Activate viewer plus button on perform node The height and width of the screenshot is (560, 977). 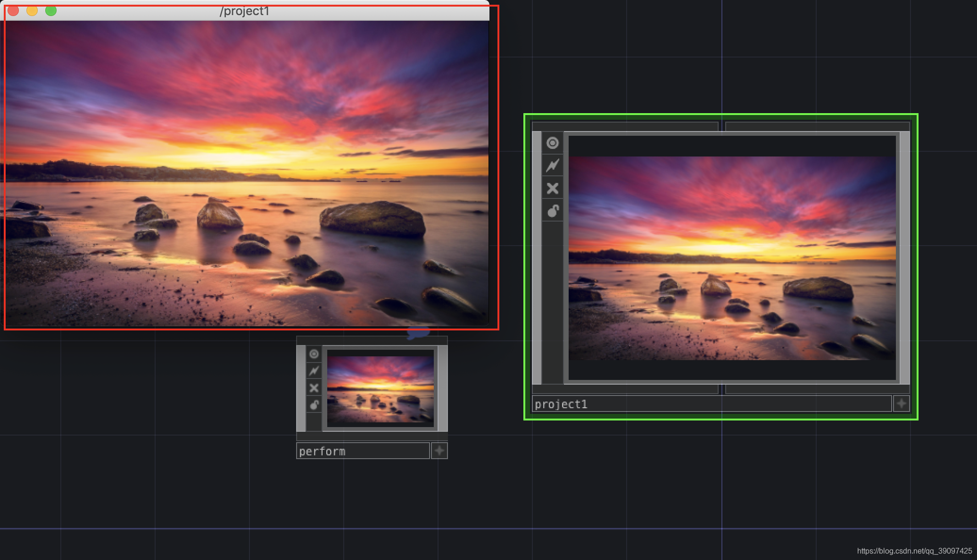click(439, 451)
